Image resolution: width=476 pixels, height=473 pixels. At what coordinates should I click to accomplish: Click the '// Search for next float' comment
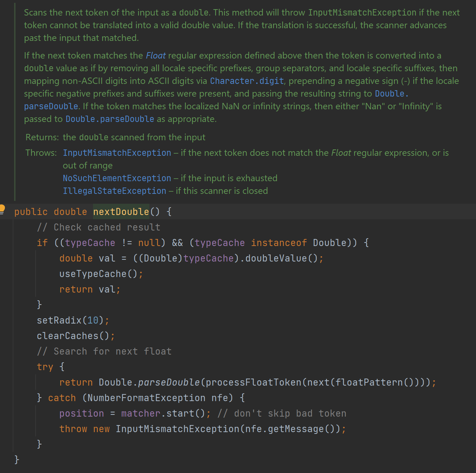tap(104, 351)
